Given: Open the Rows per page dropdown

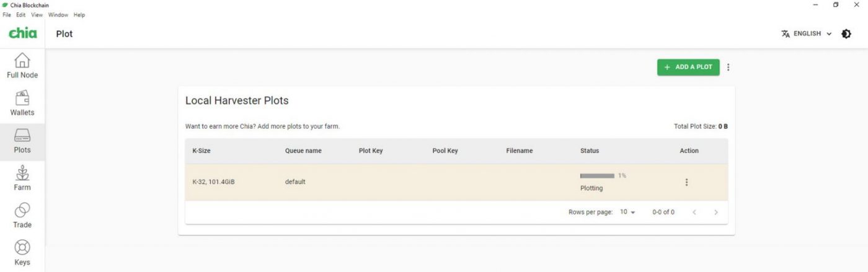Looking at the screenshot, I should click(x=628, y=212).
